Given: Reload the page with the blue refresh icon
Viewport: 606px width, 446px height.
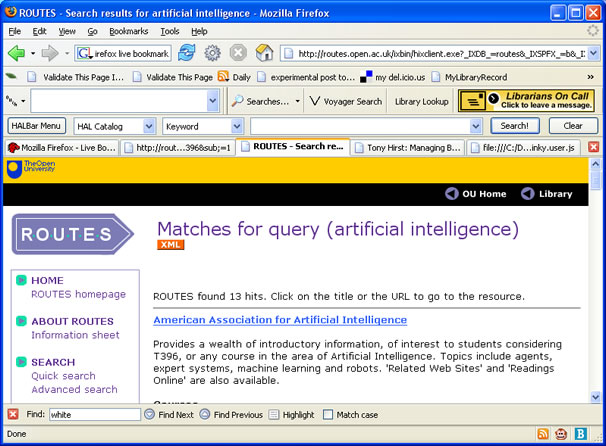Looking at the screenshot, I should [187, 53].
